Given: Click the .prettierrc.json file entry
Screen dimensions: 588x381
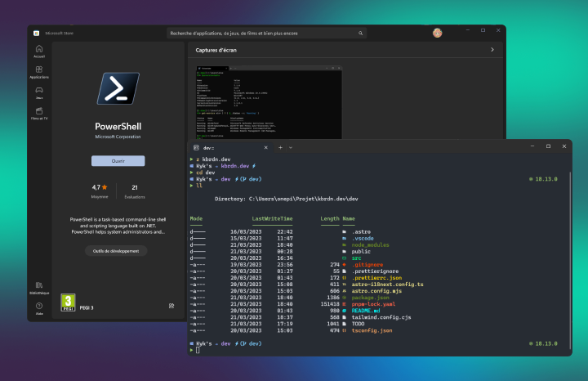Looking at the screenshot, I should coord(376,278).
